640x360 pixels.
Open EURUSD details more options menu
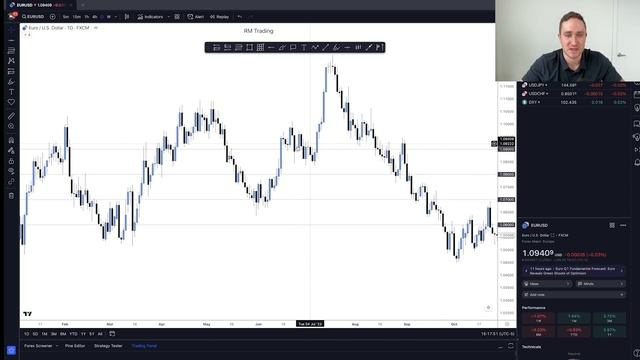[623, 225]
